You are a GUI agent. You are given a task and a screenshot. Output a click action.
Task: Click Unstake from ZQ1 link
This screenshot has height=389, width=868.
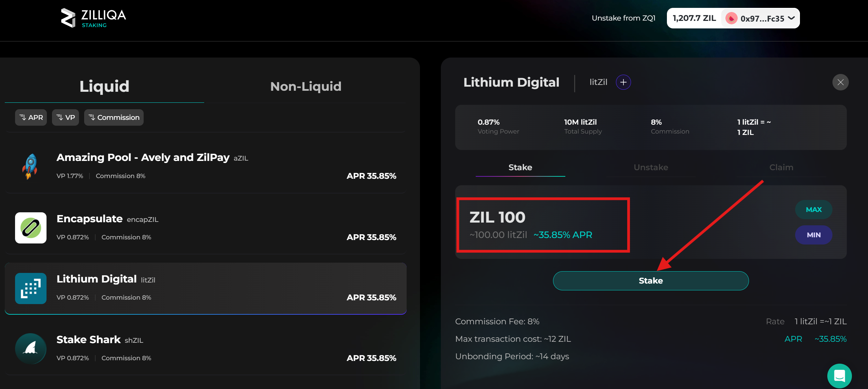pos(623,18)
